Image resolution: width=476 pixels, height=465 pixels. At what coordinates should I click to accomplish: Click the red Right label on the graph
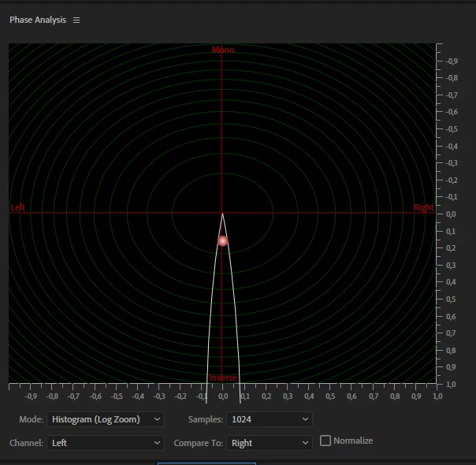[x=424, y=207]
